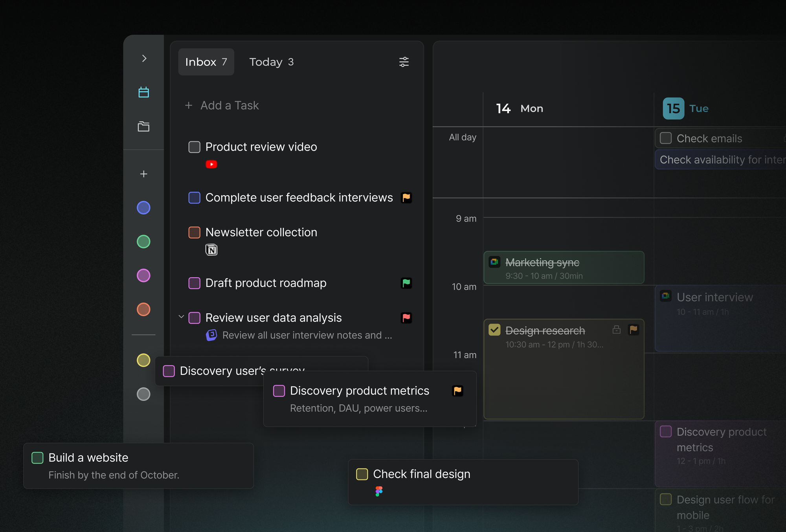
Task: Switch to the Today tab
Action: tap(271, 62)
